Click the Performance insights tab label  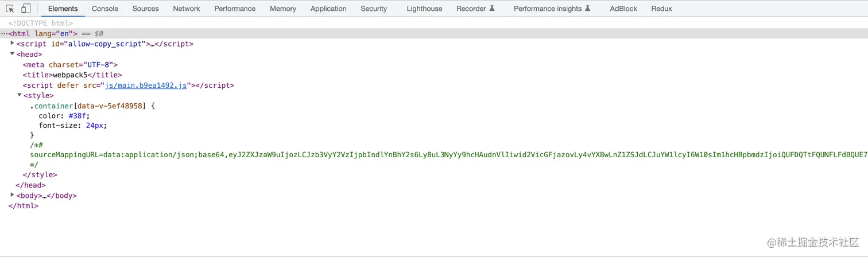pyautogui.click(x=548, y=9)
